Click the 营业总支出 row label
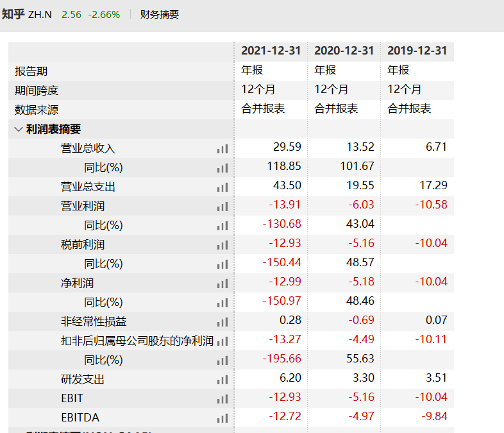This screenshot has width=504, height=433. 88,187
